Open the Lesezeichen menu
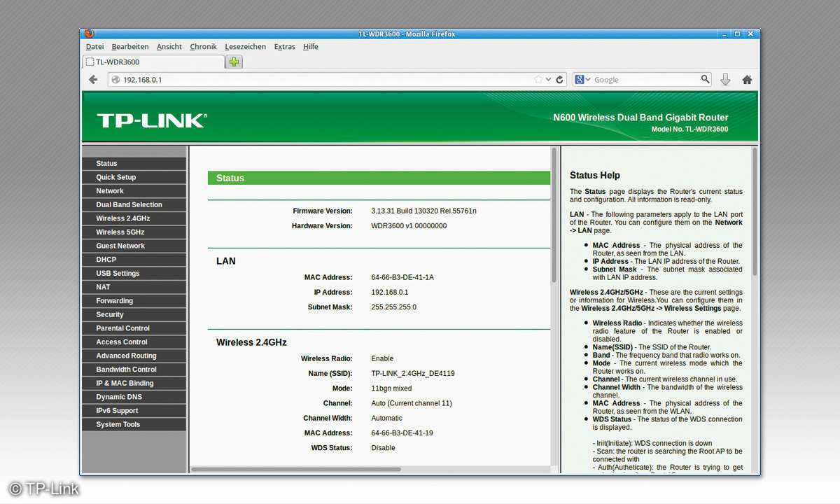Viewport: 840px width, 504px height. coord(245,47)
